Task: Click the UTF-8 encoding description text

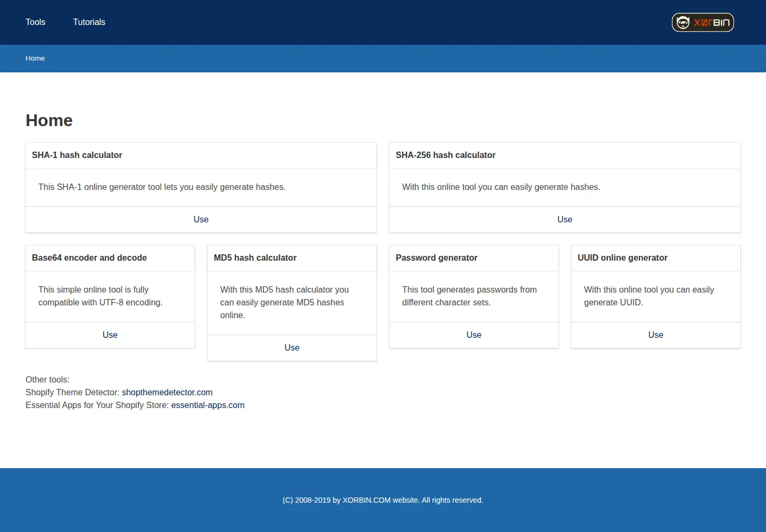Action: [x=101, y=296]
